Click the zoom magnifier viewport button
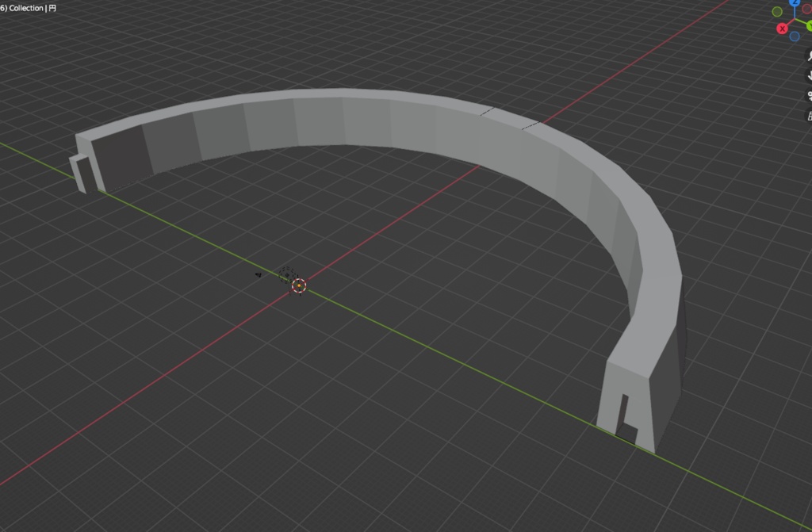The image size is (812, 532). tap(808, 56)
